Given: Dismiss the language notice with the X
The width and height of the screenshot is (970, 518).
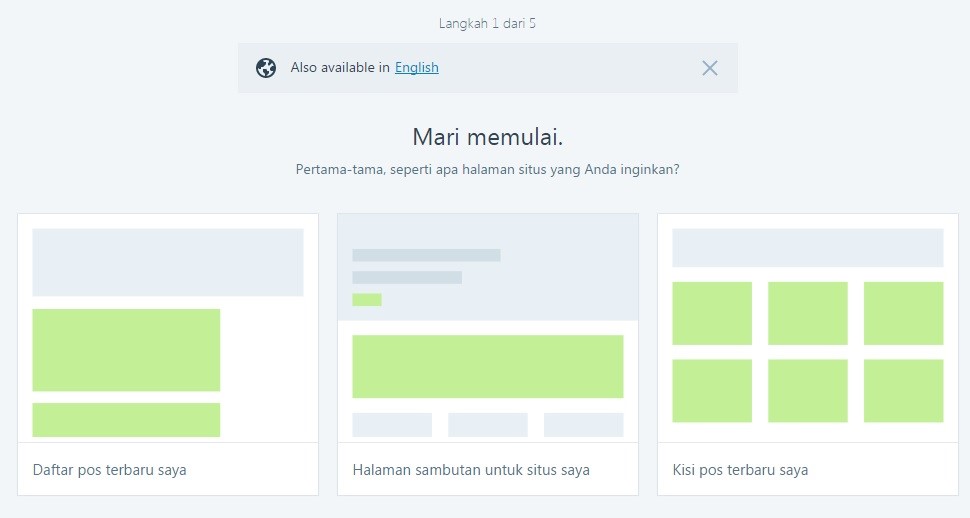Looking at the screenshot, I should (709, 68).
